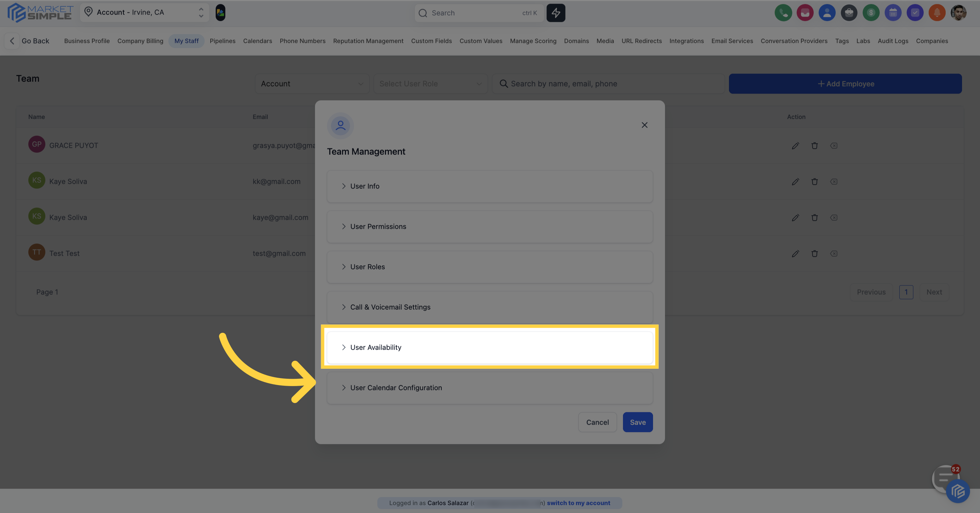Open the calendar icon in top bar
Screen dimensions: 980x513
pos(893,13)
